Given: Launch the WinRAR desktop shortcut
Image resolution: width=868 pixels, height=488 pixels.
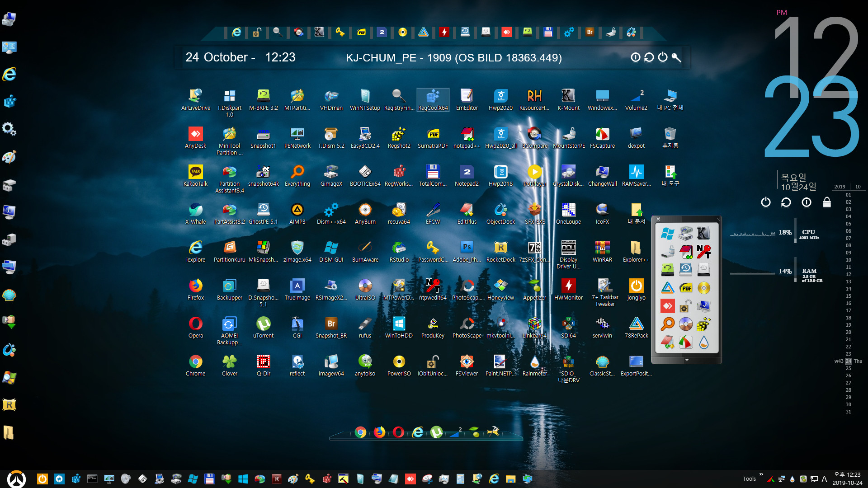Looking at the screenshot, I should 602,251.
